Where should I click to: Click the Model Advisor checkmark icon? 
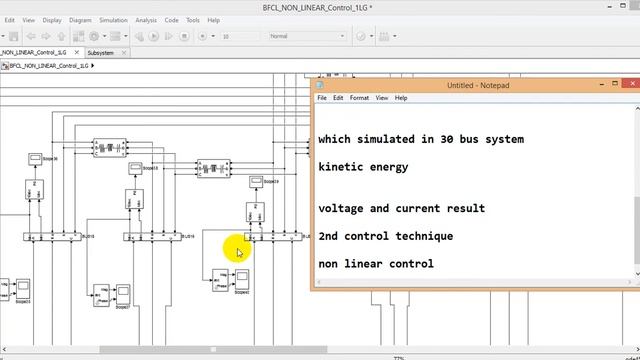[x=360, y=36]
